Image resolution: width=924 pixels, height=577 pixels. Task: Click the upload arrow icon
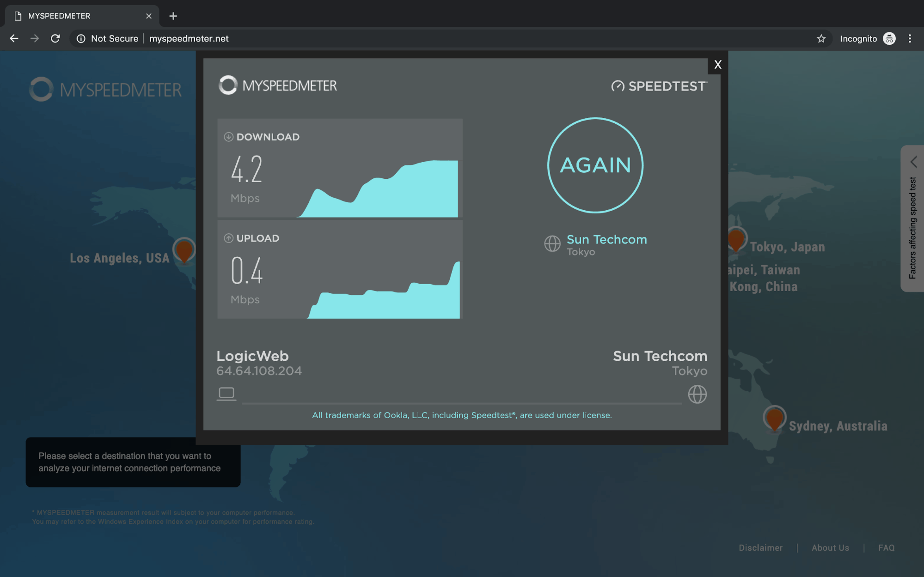(x=228, y=238)
